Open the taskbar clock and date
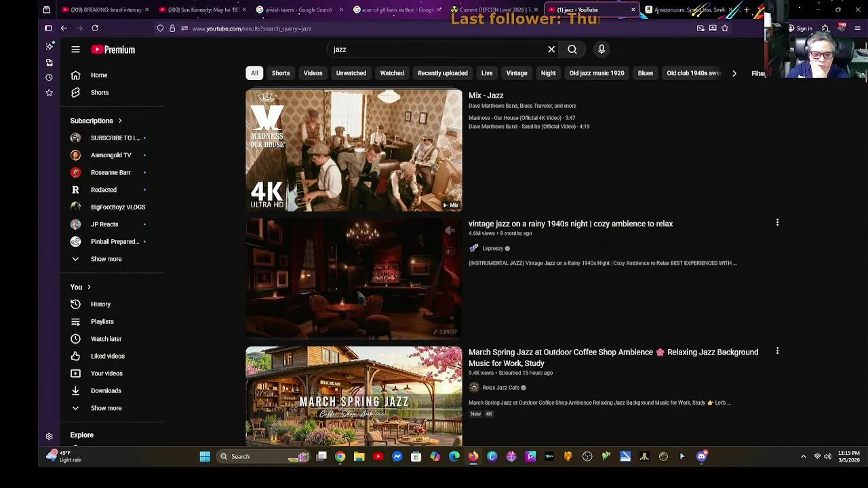This screenshot has height=488, width=868. coord(848,457)
